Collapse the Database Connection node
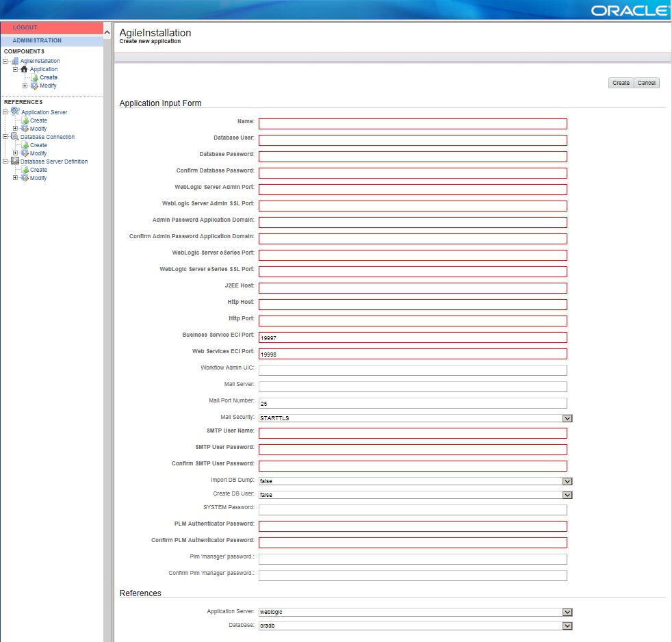The height and width of the screenshot is (642, 672). click(5, 137)
